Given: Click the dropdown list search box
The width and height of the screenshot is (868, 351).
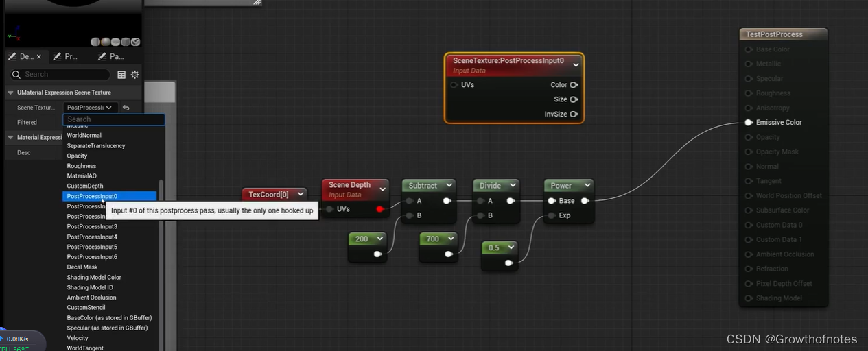Looking at the screenshot, I should point(114,119).
